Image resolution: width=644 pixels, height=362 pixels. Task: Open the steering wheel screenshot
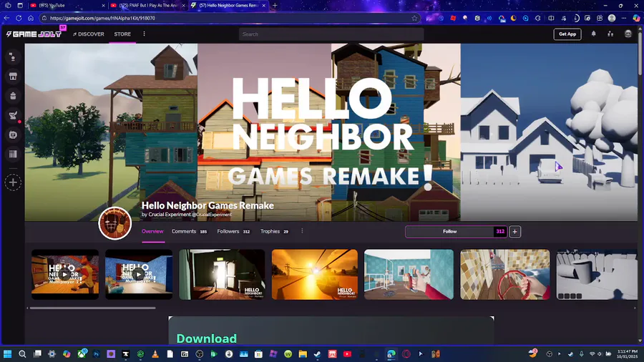click(504, 274)
